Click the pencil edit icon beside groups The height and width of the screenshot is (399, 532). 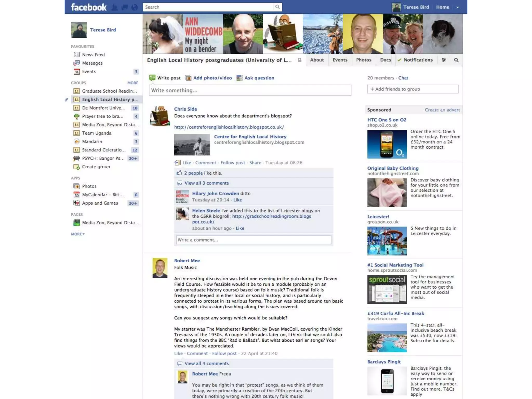[66, 99]
